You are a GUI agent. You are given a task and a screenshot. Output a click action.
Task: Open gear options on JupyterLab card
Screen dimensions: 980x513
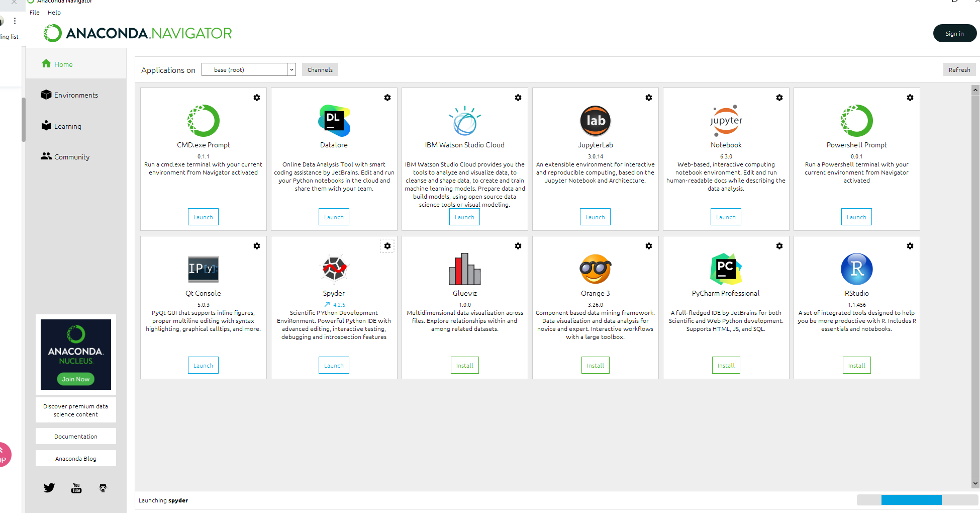pos(649,98)
